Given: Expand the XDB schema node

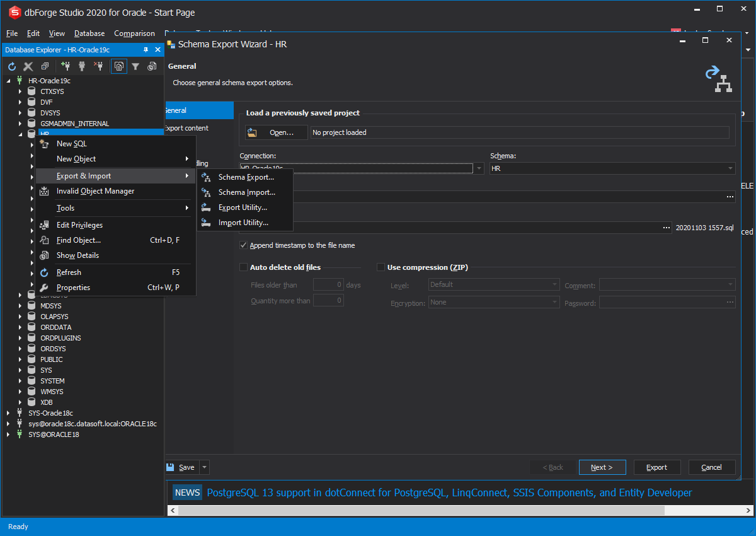Looking at the screenshot, I should 20,402.
